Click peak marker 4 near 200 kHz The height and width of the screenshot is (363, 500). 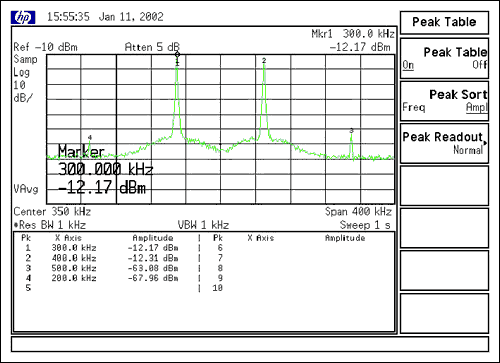[x=90, y=138]
